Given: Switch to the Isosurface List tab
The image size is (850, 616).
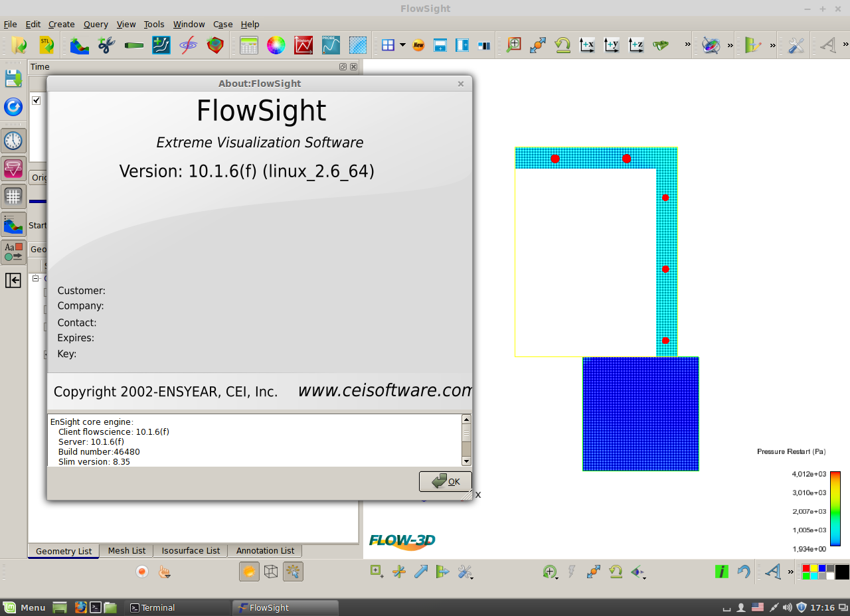Looking at the screenshot, I should coord(191,550).
